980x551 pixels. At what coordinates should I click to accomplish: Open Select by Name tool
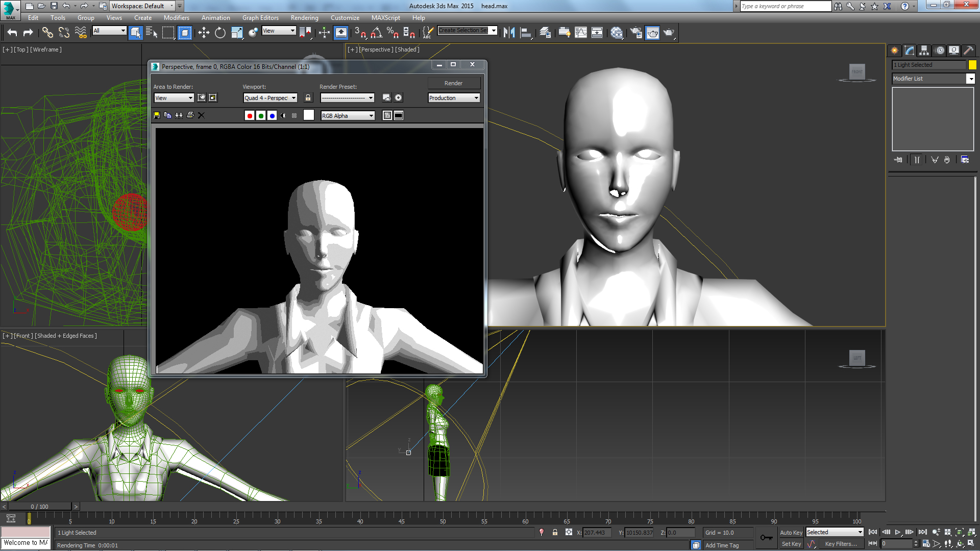click(x=152, y=33)
